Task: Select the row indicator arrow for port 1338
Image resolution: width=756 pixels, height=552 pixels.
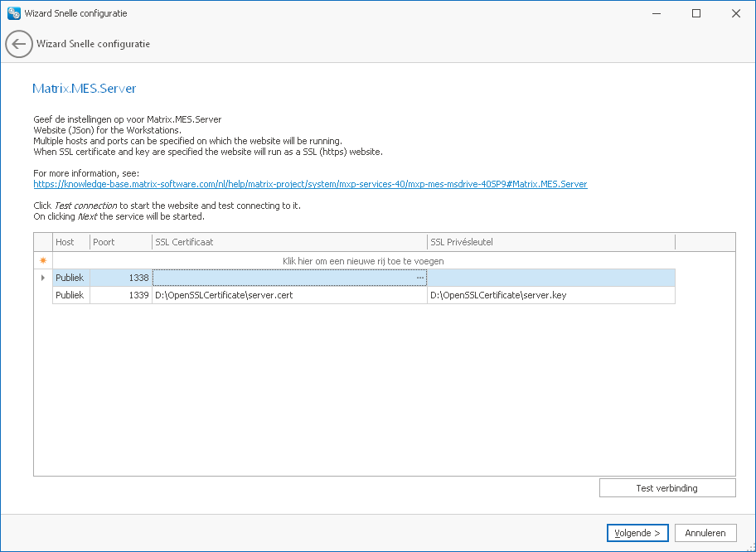Action: pos(43,278)
